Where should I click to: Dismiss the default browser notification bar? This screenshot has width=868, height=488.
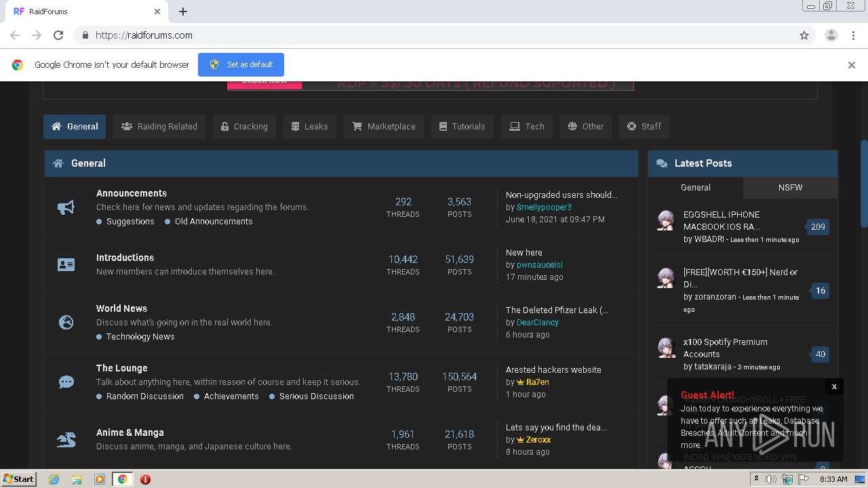tap(851, 65)
